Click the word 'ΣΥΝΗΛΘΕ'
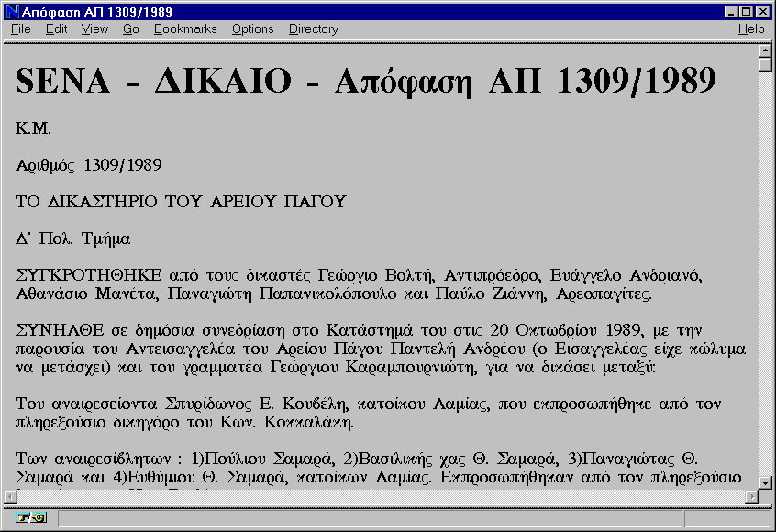 [x=60, y=330]
